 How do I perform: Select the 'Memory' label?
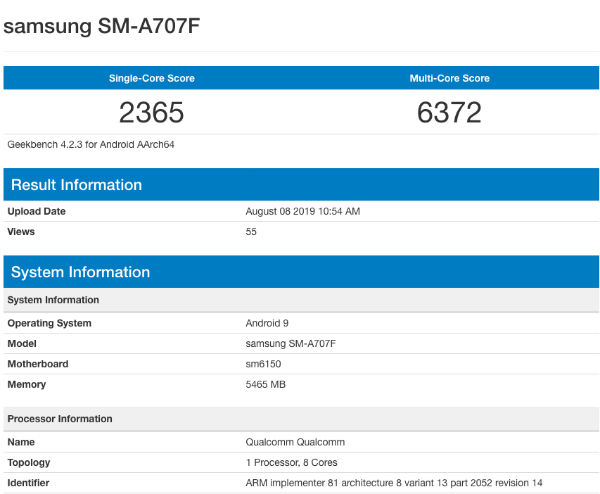[27, 385]
